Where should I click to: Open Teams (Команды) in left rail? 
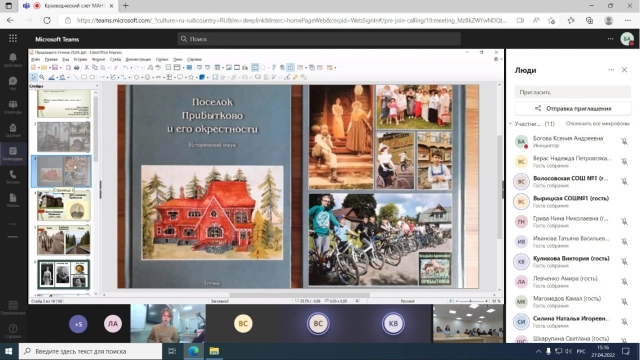coord(13,107)
